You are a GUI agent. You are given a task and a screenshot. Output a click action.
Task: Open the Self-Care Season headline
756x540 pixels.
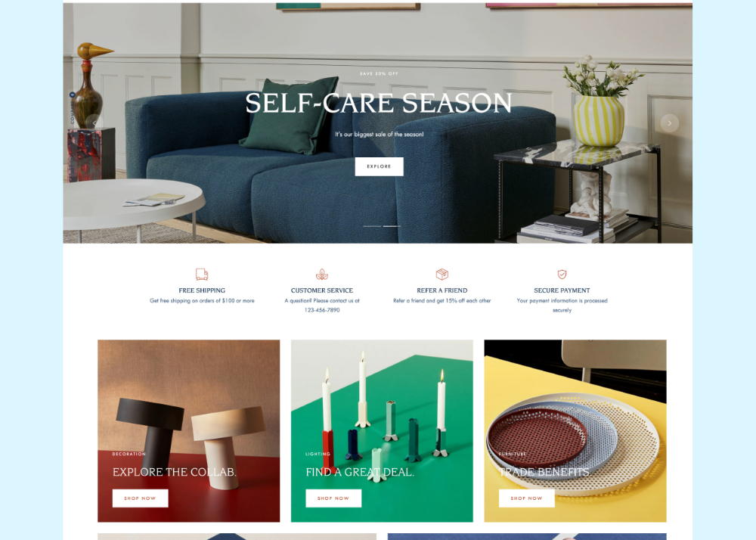tap(379, 103)
